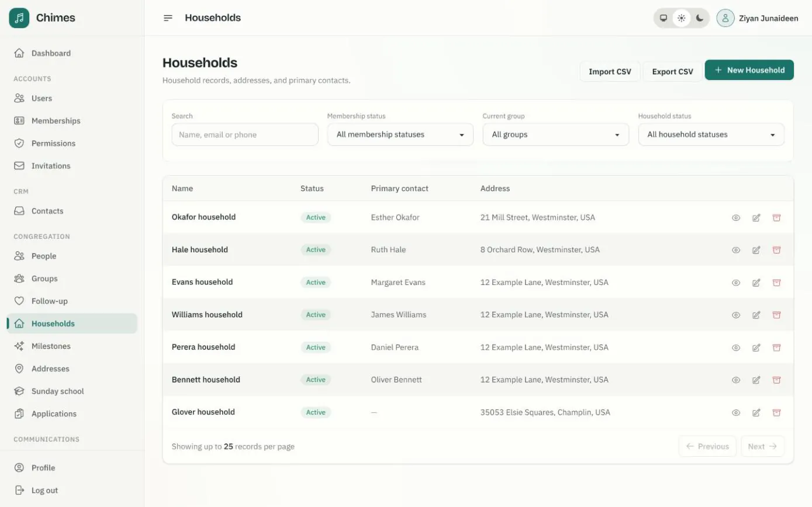Screen dimensions: 812x507
Task: Open the Dashboard page
Action: 72,53
